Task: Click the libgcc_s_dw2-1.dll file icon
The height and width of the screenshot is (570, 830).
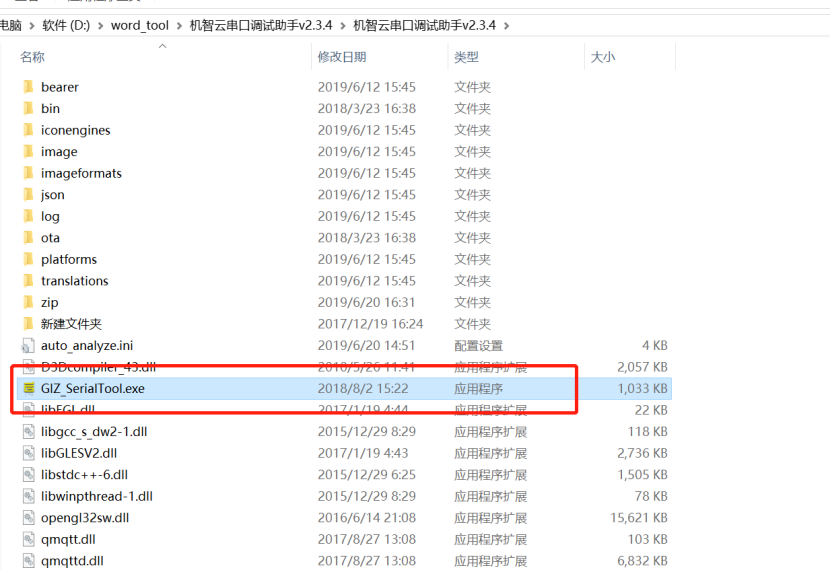Action: [x=29, y=432]
